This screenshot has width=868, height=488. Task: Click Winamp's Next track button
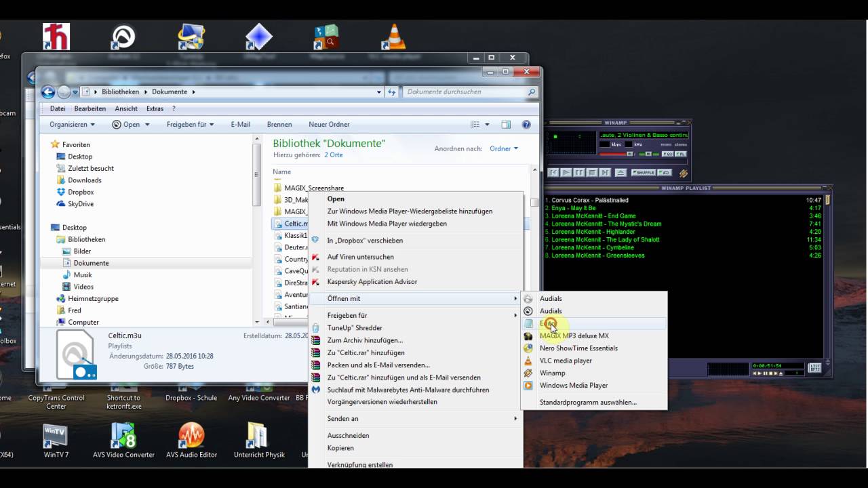click(605, 173)
